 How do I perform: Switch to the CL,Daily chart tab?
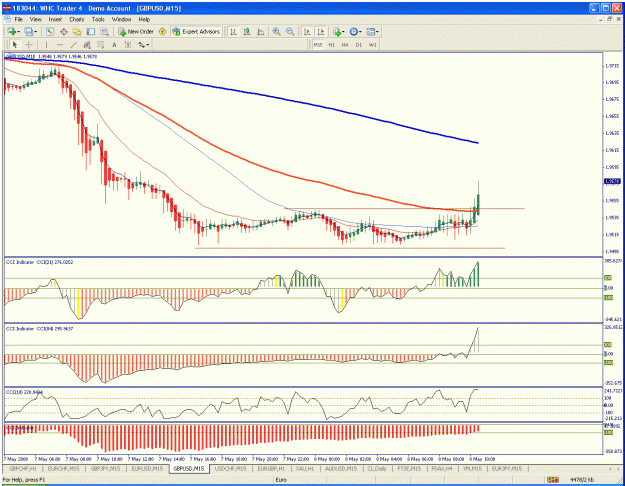tap(377, 469)
